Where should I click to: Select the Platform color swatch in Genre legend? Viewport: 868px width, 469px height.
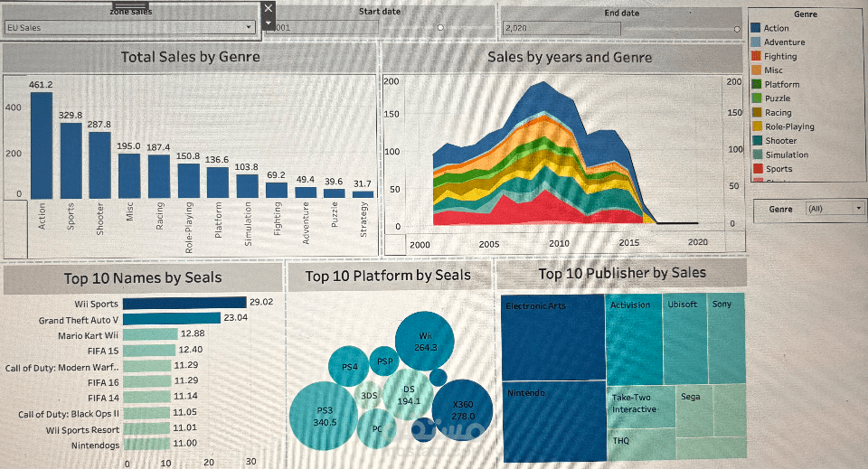[x=756, y=84]
